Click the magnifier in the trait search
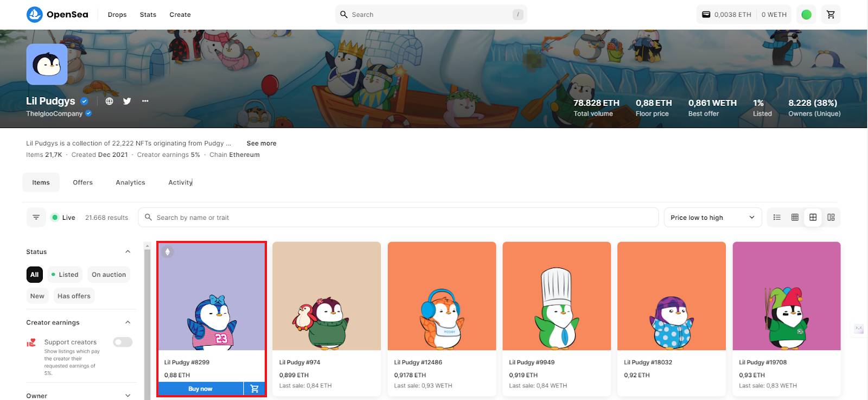The height and width of the screenshot is (400, 868). pyautogui.click(x=148, y=217)
